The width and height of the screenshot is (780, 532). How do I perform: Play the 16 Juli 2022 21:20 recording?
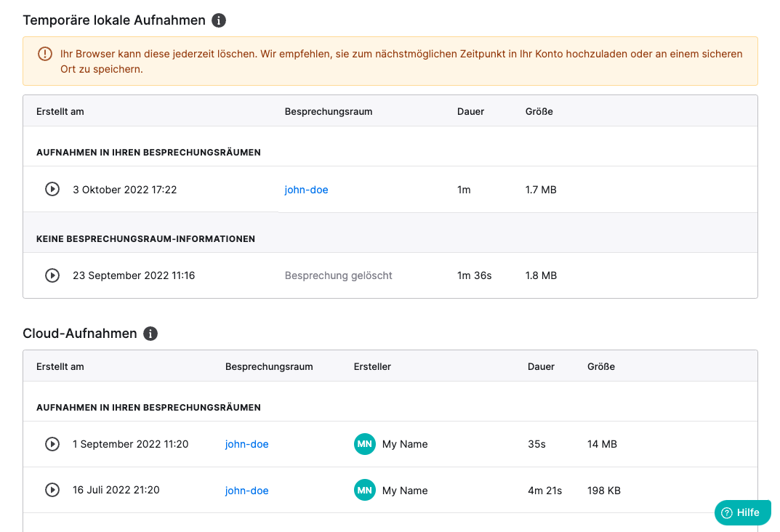coord(52,490)
